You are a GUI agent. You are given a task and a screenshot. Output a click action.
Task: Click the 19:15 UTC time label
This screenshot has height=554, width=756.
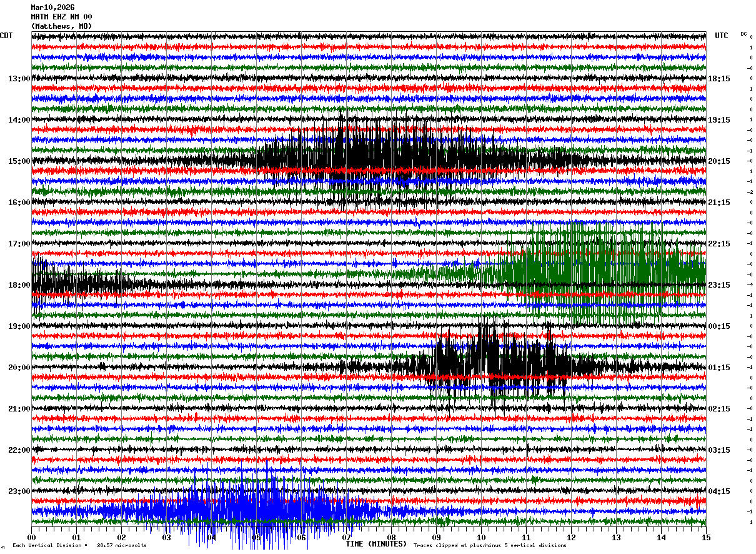[x=719, y=120]
